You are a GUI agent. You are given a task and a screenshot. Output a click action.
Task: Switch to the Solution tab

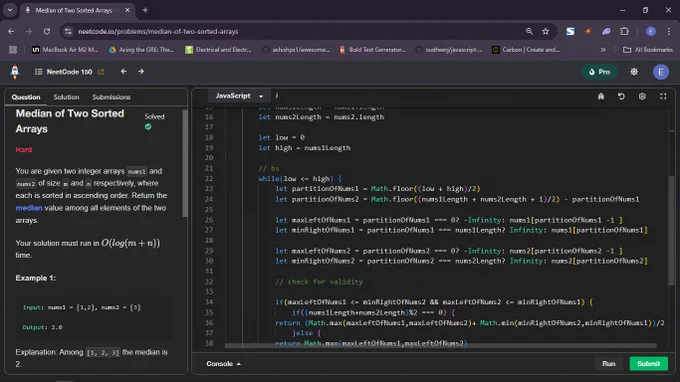pyautogui.click(x=66, y=97)
